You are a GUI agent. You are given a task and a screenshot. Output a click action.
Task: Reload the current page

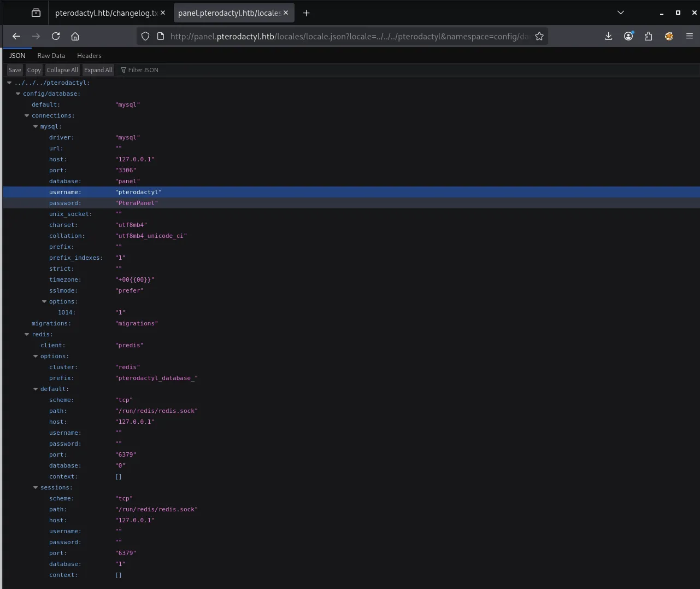[x=56, y=36]
